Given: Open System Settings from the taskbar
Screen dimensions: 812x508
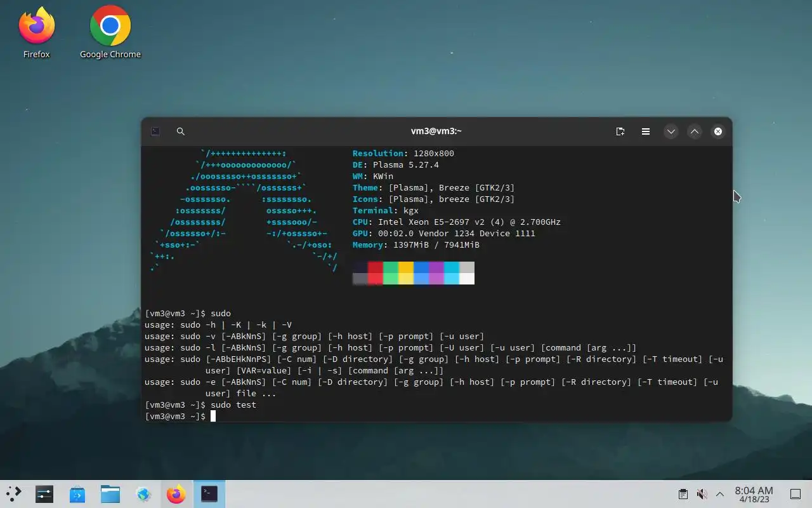Looking at the screenshot, I should [44, 494].
